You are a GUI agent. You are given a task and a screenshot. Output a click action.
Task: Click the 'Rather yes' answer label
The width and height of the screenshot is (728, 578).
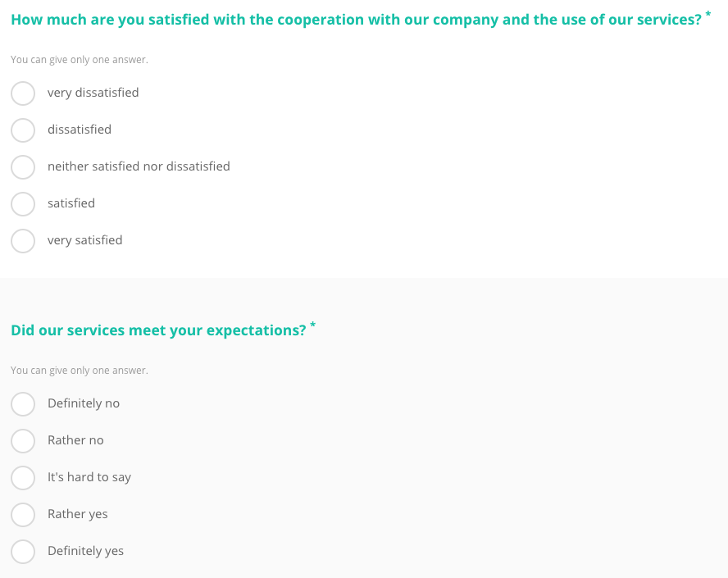click(x=78, y=514)
